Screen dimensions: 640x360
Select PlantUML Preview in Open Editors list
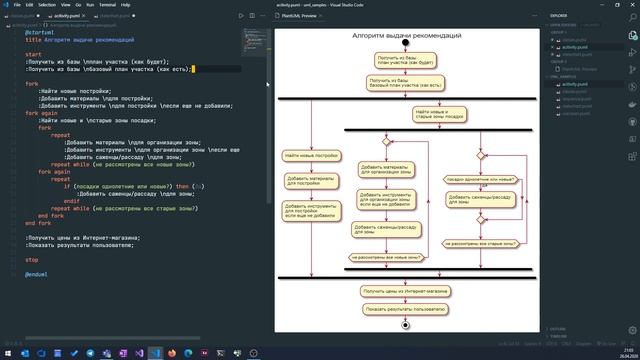click(579, 69)
